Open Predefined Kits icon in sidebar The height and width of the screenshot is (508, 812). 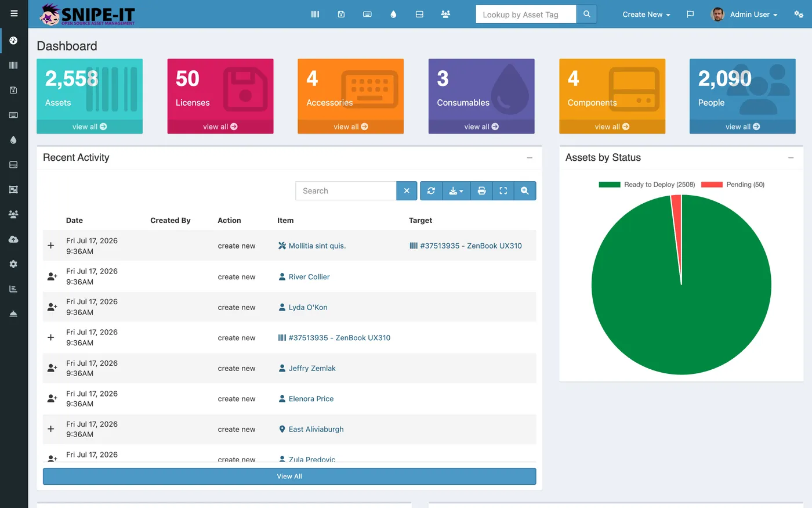[13, 189]
